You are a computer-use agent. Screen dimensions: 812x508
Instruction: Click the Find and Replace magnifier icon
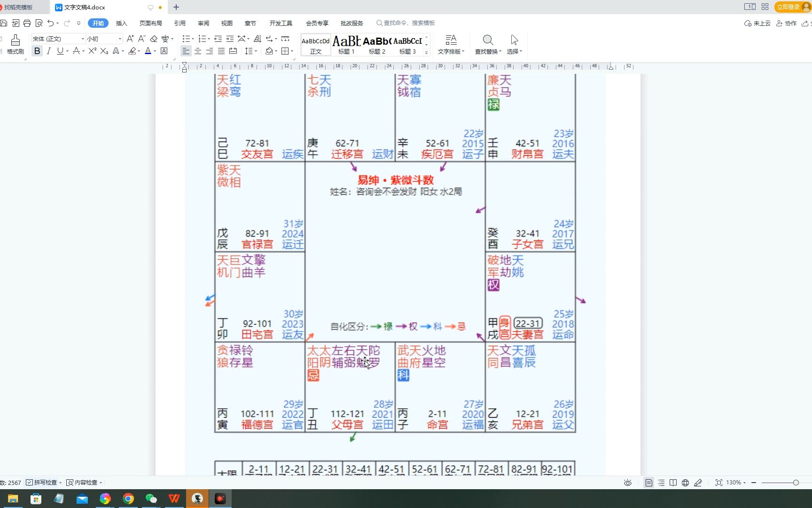point(488,40)
